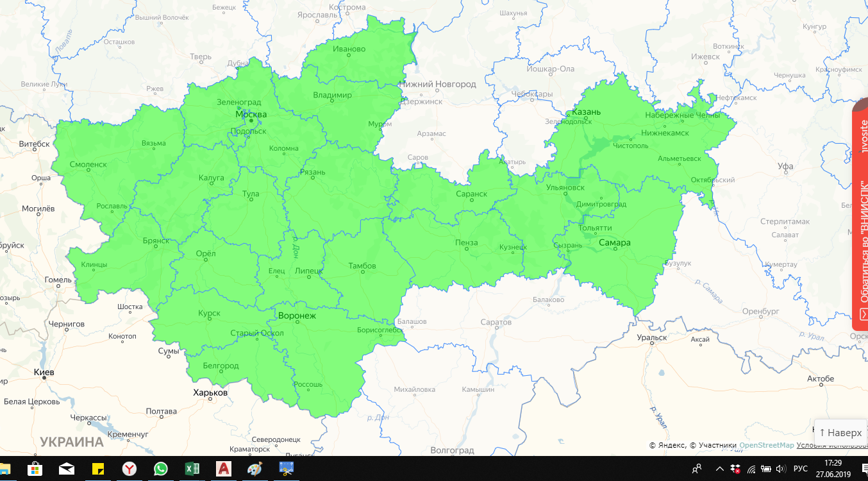This screenshot has width=868, height=481.
Task: Click the Пенза label on the map
Action: click(466, 242)
